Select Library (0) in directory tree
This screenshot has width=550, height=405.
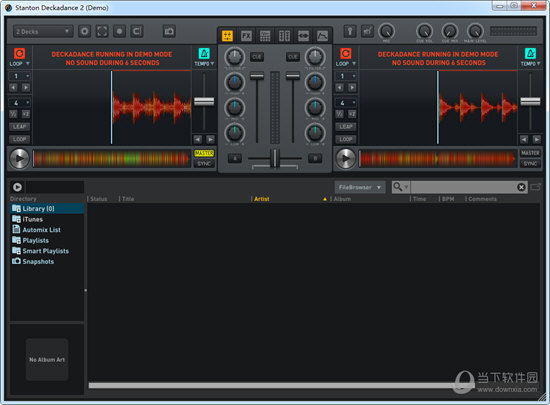point(47,209)
